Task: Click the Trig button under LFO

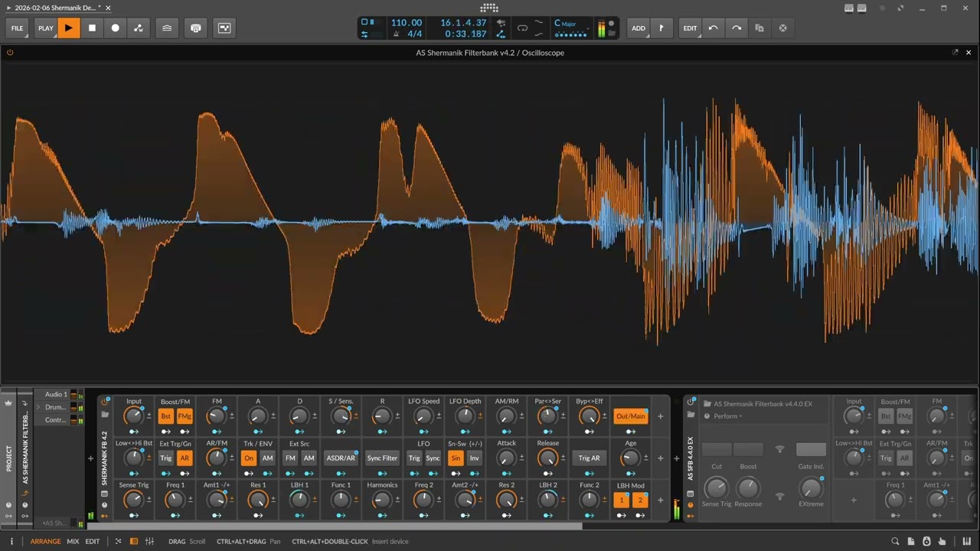Action: pos(414,458)
